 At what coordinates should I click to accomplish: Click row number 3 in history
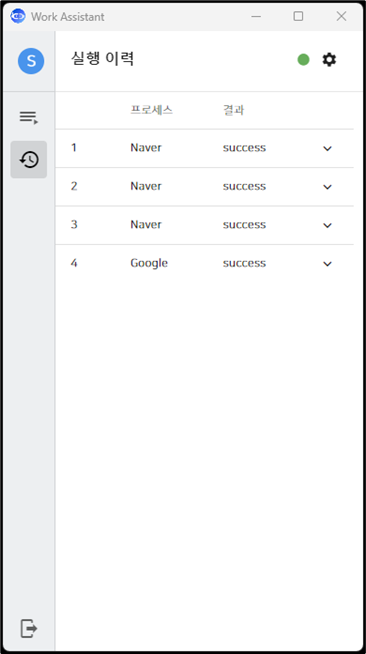(x=74, y=224)
